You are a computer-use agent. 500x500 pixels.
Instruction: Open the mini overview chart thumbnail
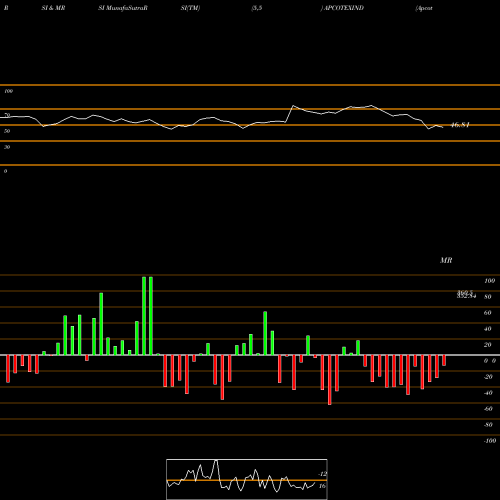click(x=247, y=479)
